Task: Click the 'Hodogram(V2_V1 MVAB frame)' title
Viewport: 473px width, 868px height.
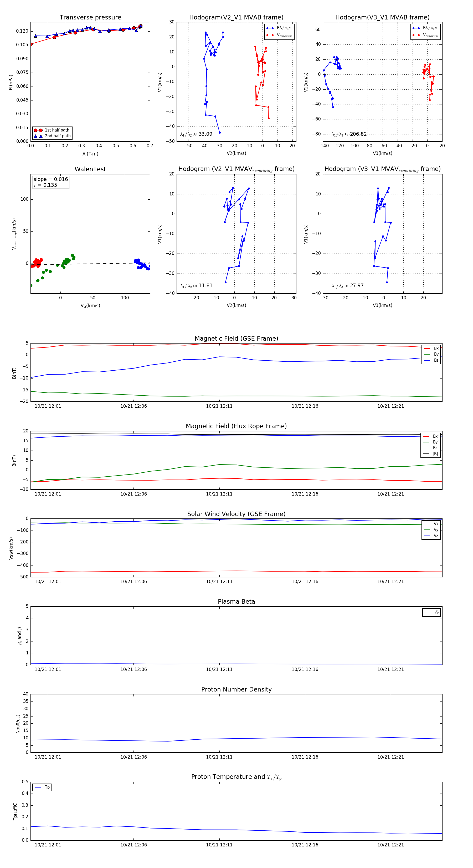Action: [236, 17]
